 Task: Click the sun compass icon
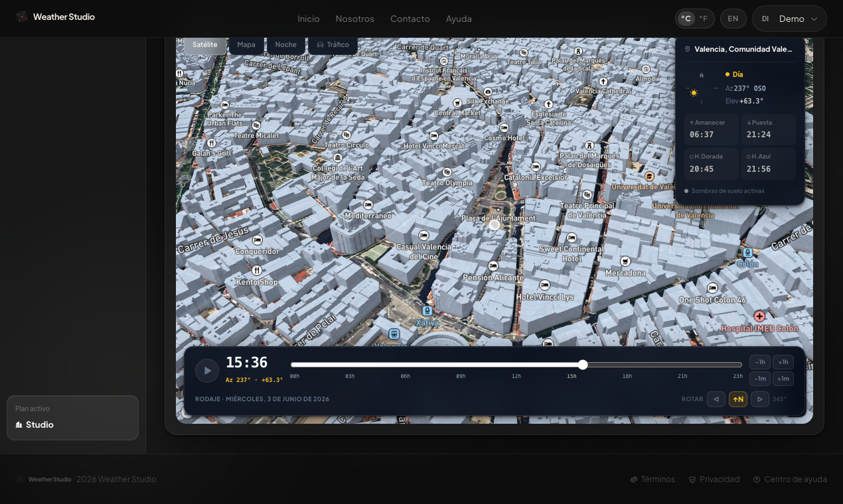[x=701, y=88]
